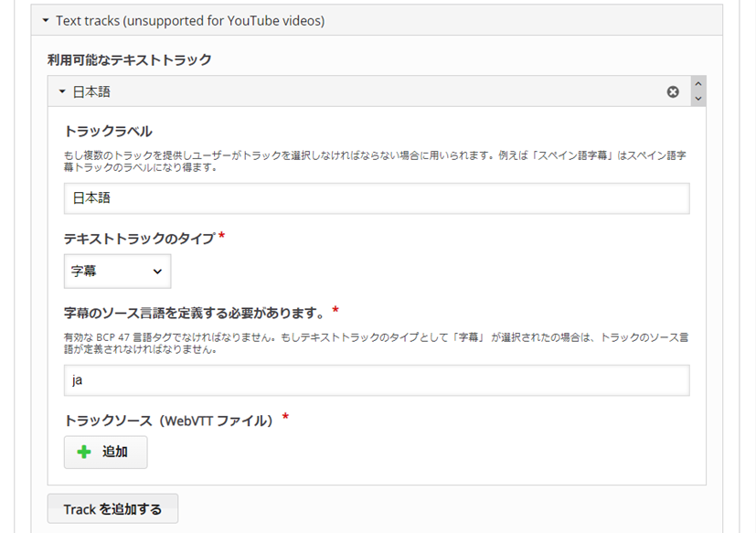756x533 pixels.
Task: Remove the 日本語 track with the X icon
Action: click(673, 91)
